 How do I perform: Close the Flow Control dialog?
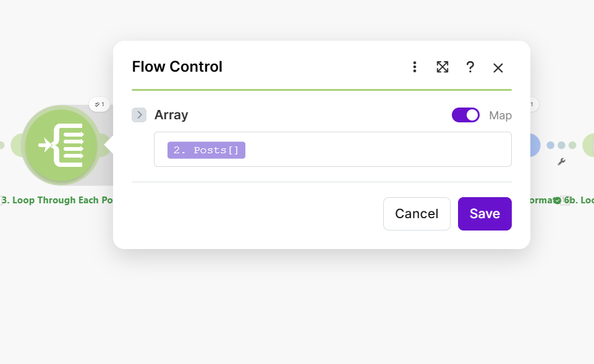[498, 67]
